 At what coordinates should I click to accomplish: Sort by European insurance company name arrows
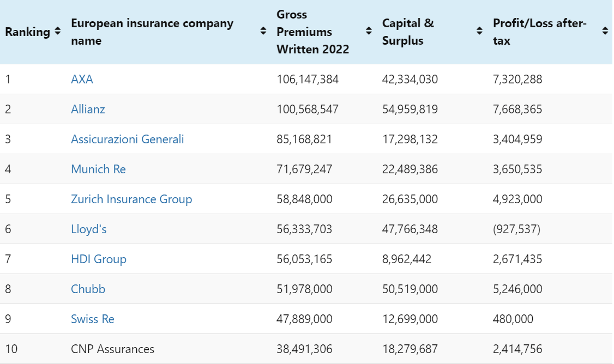(263, 32)
